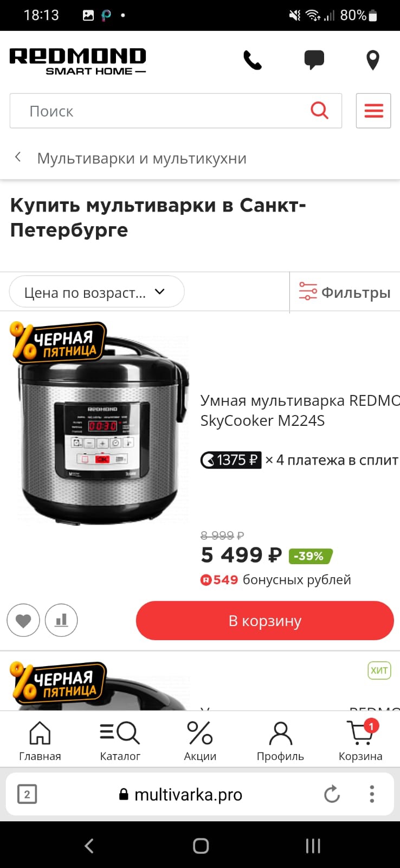Open Корзина cart with one item

[x=360, y=741]
